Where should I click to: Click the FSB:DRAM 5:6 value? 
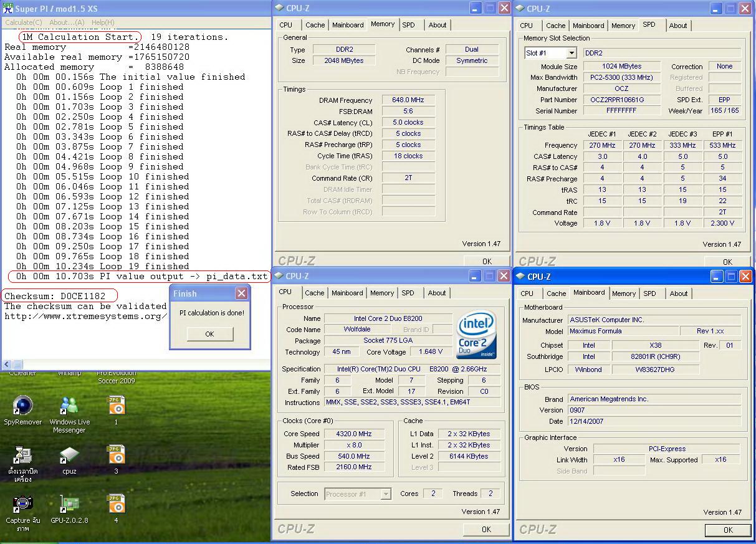pos(408,112)
